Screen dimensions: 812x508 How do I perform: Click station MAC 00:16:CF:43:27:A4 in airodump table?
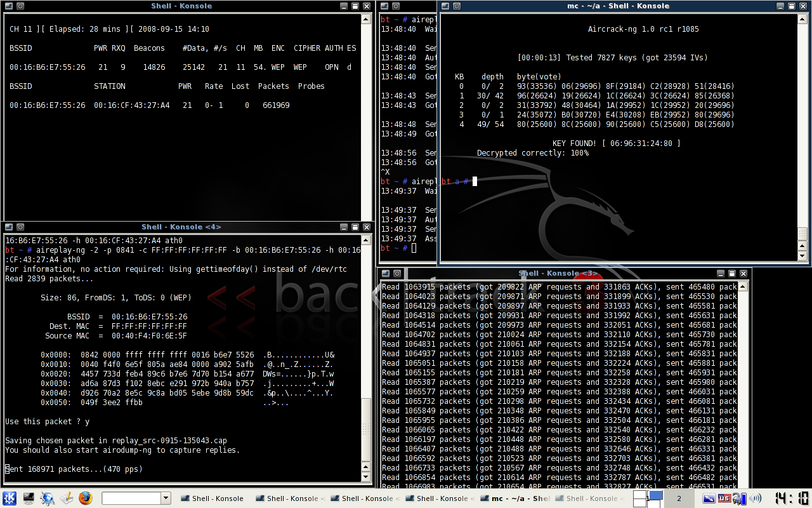[x=132, y=105]
